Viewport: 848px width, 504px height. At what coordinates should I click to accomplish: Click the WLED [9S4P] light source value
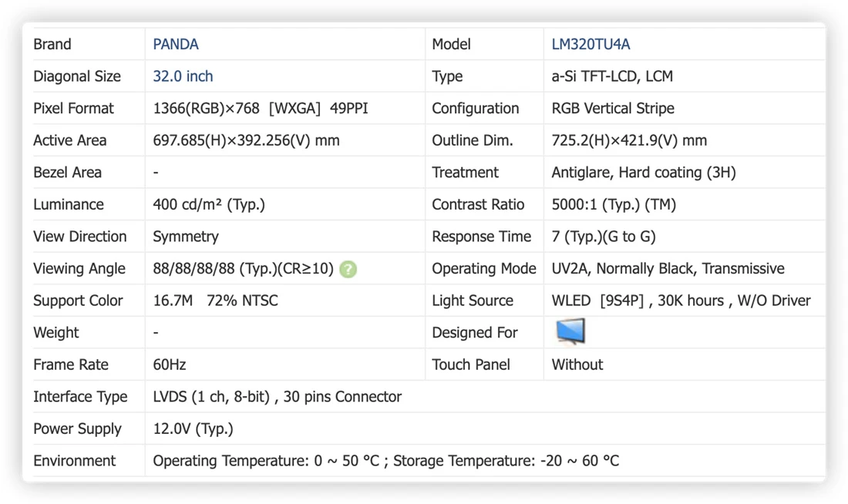tap(681, 301)
